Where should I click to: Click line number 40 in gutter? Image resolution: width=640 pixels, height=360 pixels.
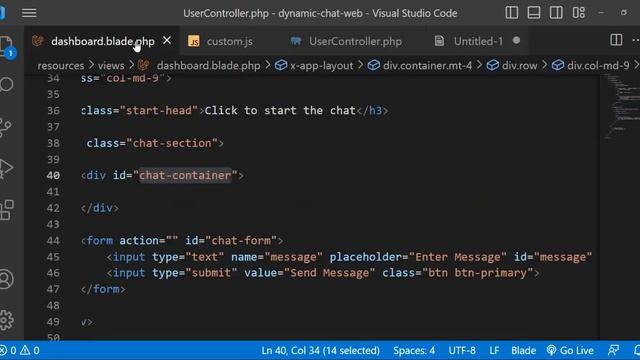(53, 176)
